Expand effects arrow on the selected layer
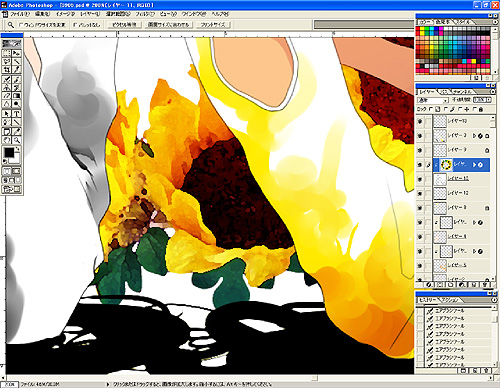 [x=474, y=165]
